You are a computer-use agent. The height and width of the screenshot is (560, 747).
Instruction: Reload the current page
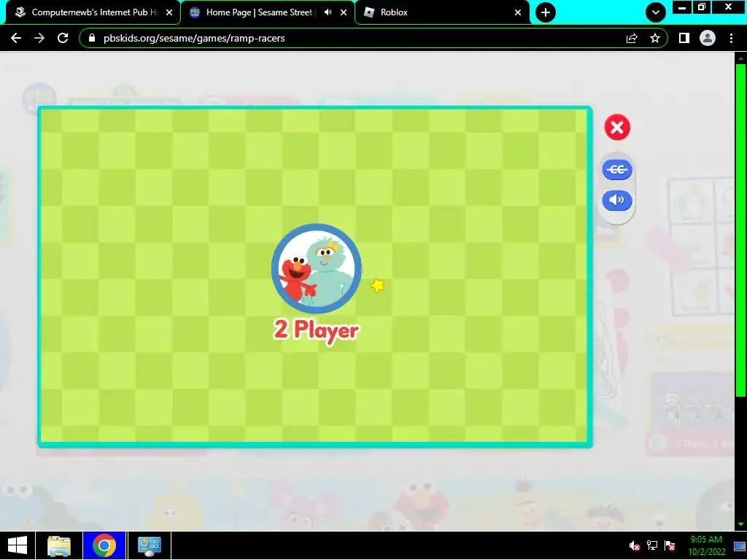(63, 38)
